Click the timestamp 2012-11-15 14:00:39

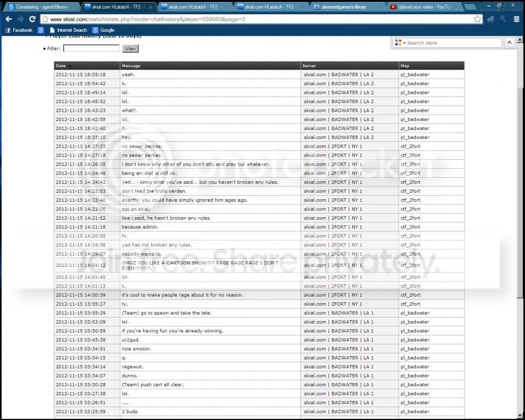click(x=80, y=295)
